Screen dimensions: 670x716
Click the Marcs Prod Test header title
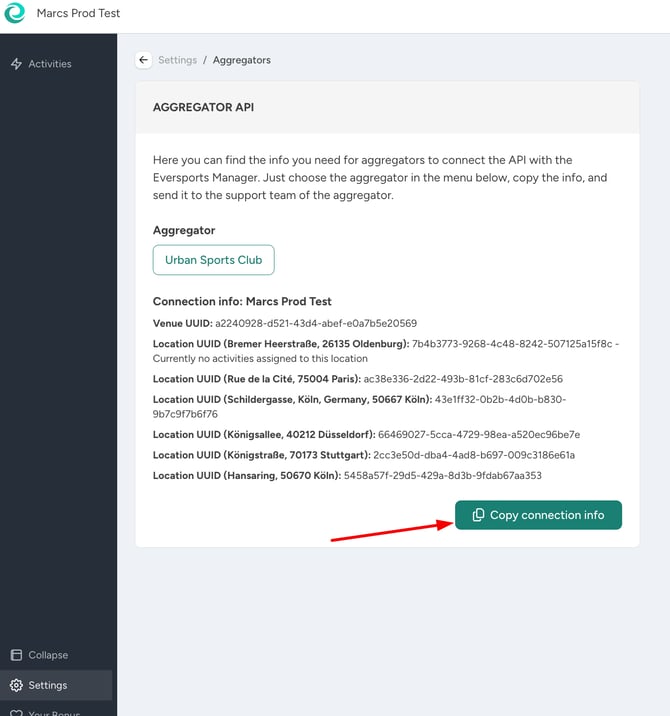coord(78,13)
